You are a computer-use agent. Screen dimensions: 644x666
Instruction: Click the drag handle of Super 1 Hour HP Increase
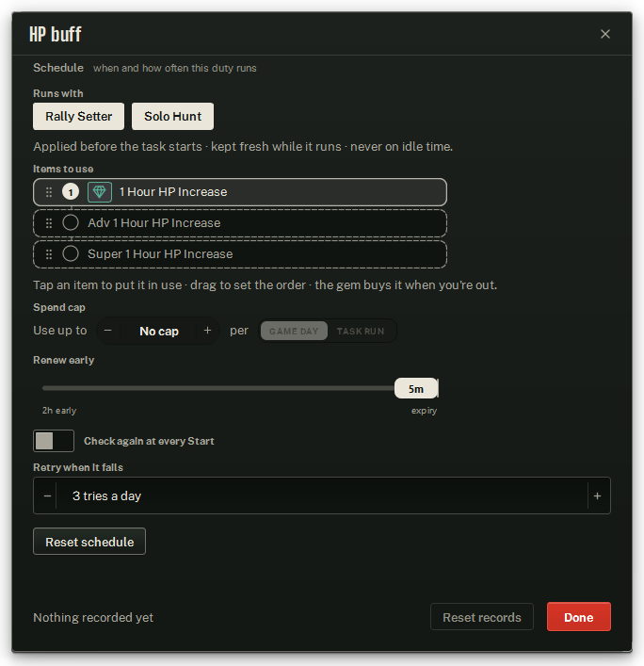(49, 254)
